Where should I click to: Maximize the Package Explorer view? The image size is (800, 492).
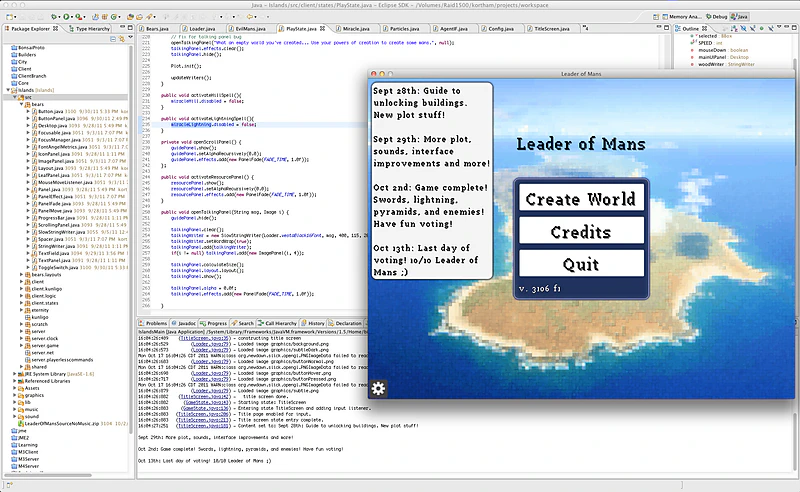tap(130, 28)
